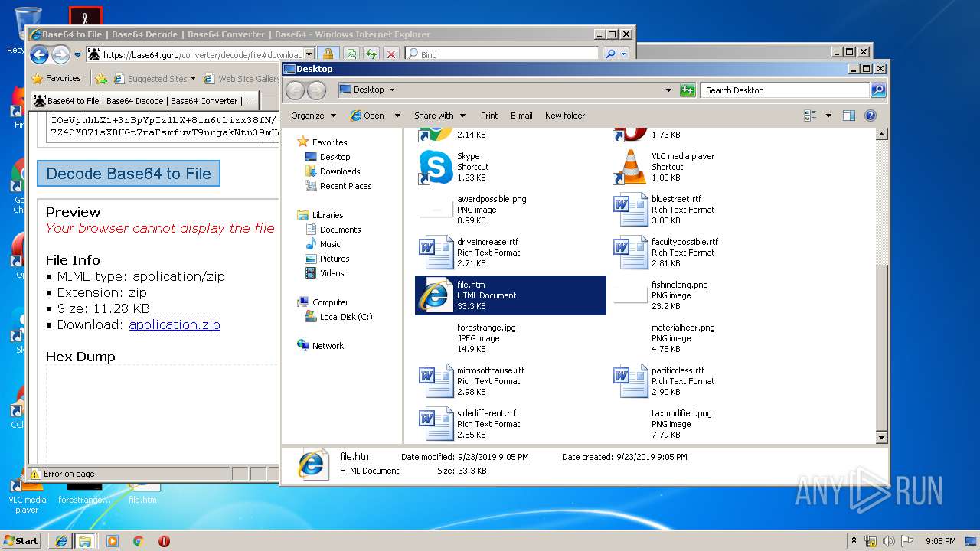Select Recent Places in navigation pane

(x=338, y=186)
